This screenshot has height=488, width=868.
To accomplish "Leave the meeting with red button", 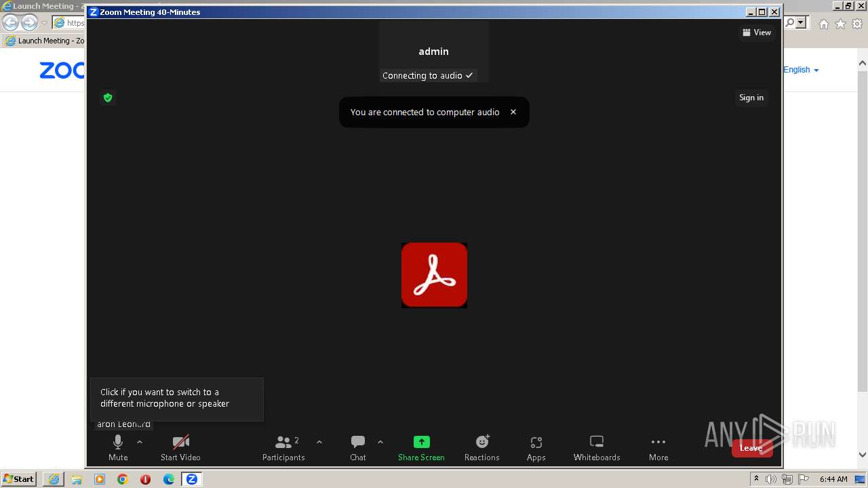I will tap(751, 448).
